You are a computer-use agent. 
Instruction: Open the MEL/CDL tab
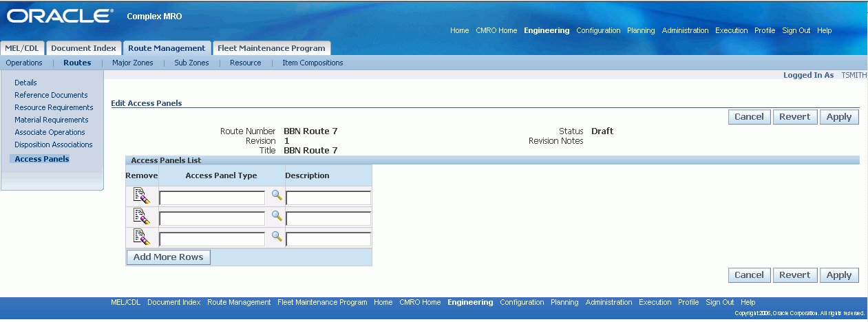coord(23,48)
